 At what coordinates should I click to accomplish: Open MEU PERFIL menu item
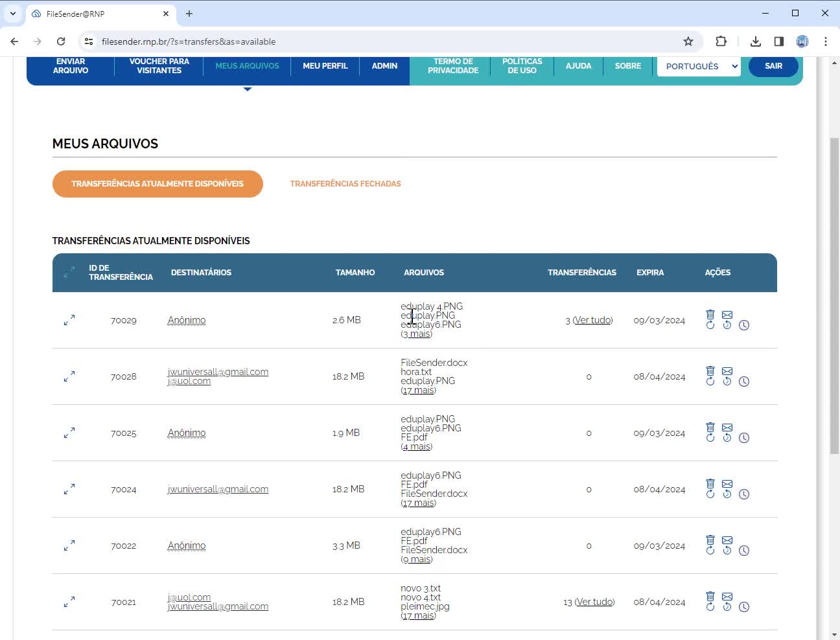[x=325, y=66]
